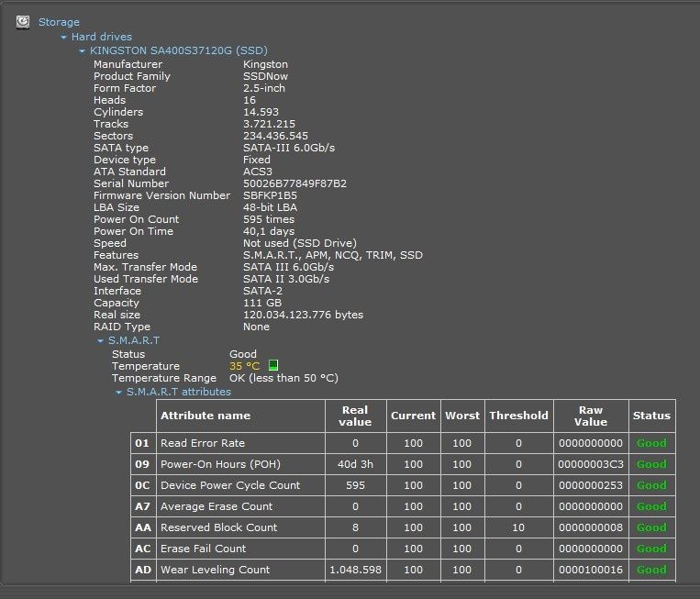The height and width of the screenshot is (599, 700).
Task: Click attribute ID 01 cell
Action: click(143, 443)
